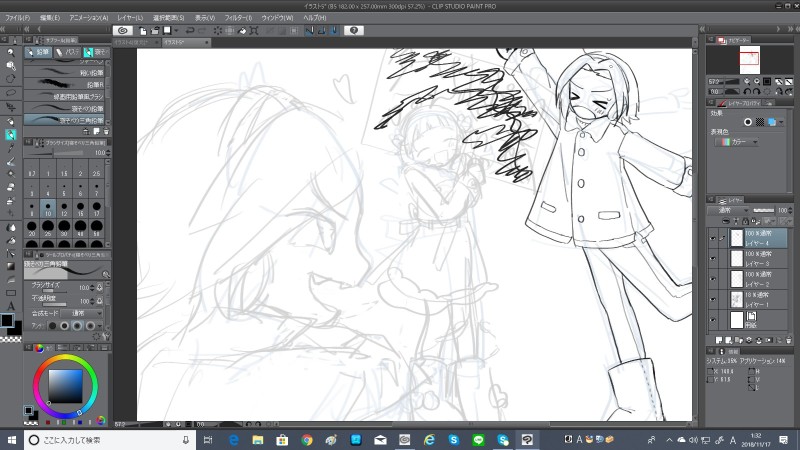The width and height of the screenshot is (800, 450).
Task: Select the Zoom magnifier tool
Action: [x=10, y=50]
